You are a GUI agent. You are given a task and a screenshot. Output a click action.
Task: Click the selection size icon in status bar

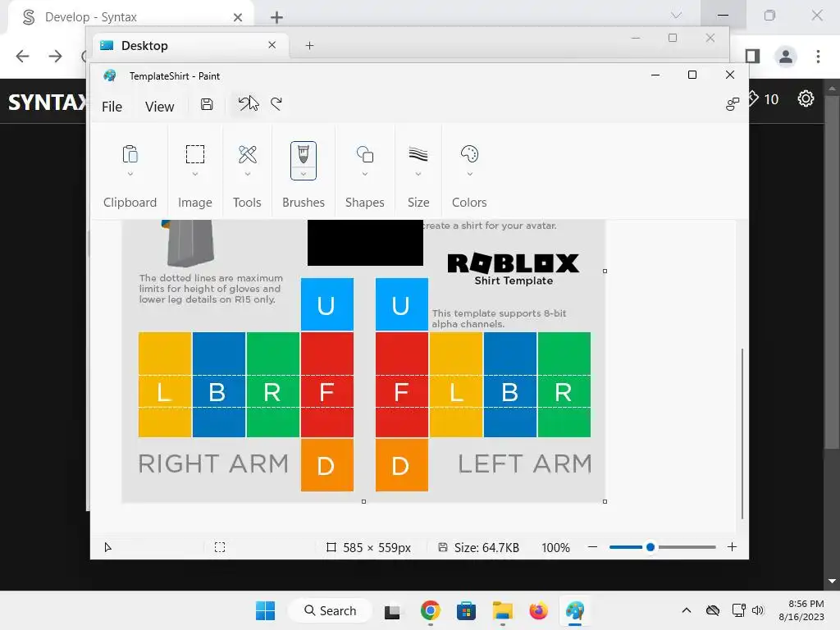tap(220, 547)
